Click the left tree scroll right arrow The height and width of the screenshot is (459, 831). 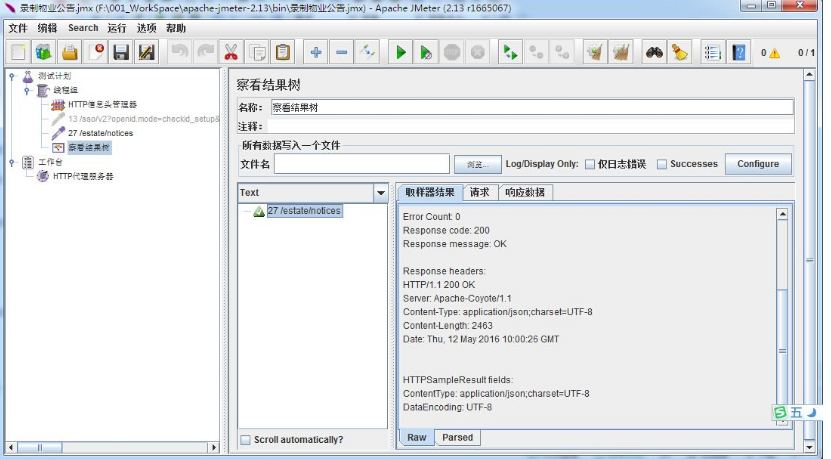(x=214, y=447)
